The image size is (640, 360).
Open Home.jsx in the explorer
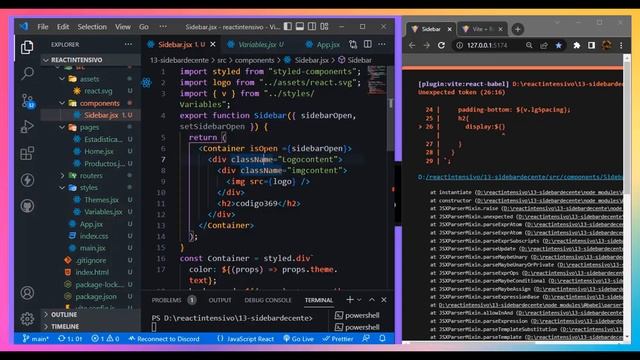pos(99,151)
